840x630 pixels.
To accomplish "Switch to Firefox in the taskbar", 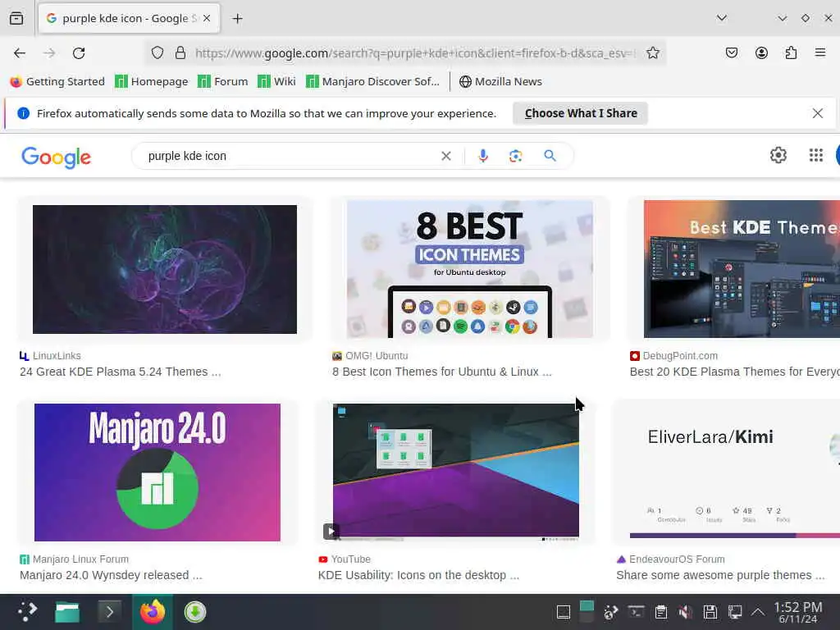I will (153, 612).
